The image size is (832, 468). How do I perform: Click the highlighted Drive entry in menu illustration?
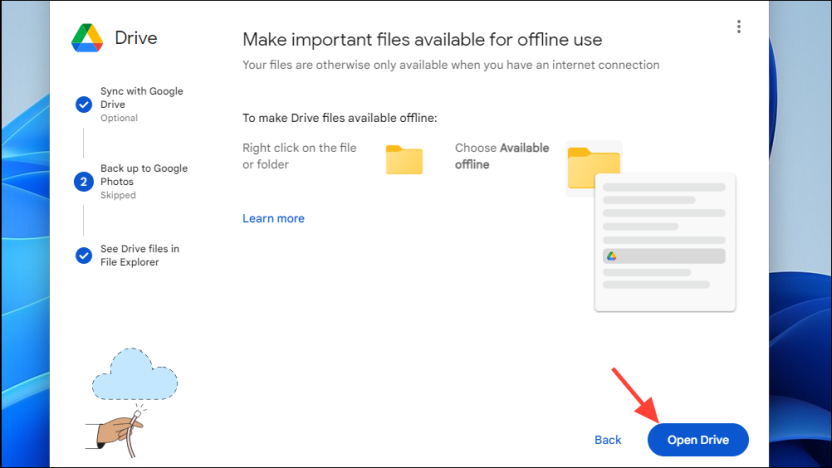[664, 256]
